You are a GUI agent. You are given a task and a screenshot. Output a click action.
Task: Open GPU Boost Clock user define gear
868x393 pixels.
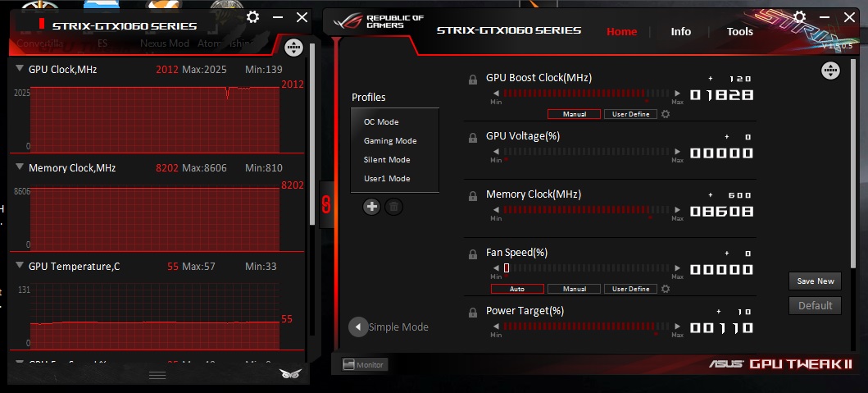coord(666,114)
